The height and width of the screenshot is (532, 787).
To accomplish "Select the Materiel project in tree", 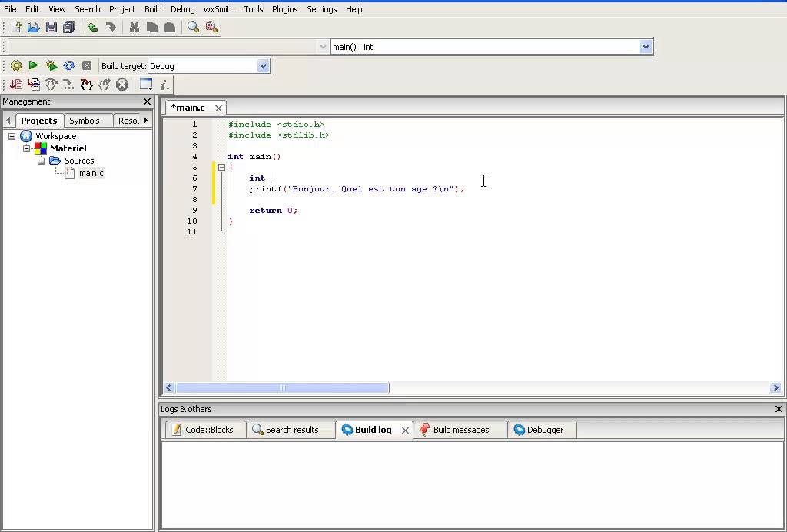I will pyautogui.click(x=68, y=148).
